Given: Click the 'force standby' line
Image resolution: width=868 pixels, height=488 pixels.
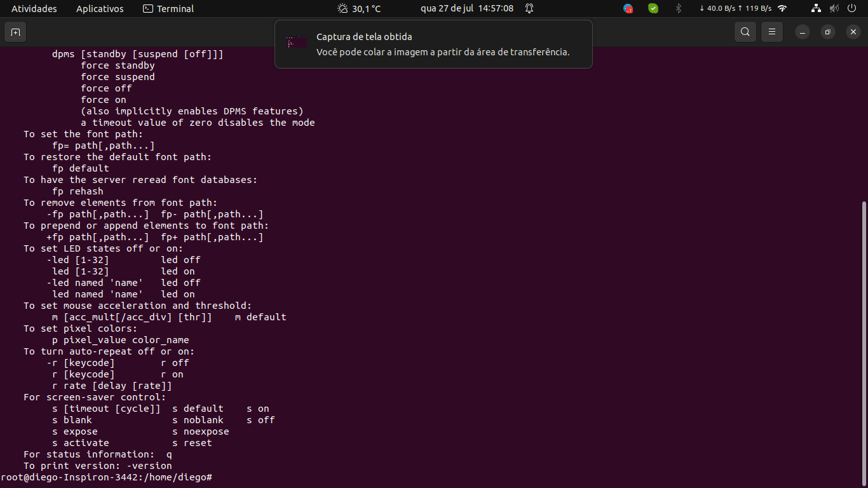Looking at the screenshot, I should (118, 65).
